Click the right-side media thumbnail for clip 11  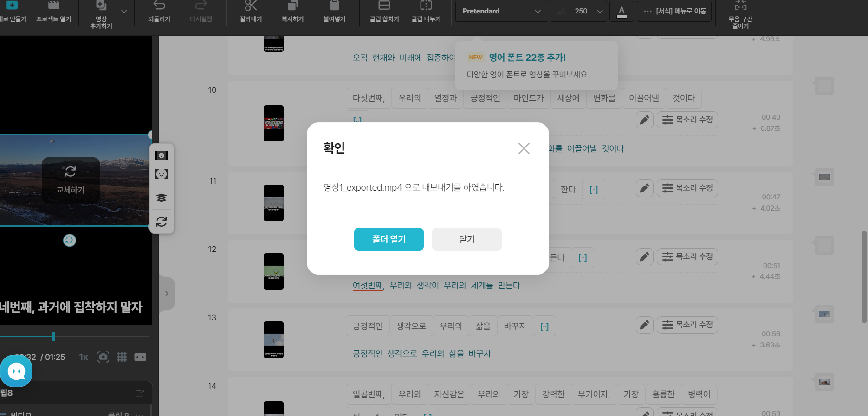tap(824, 177)
